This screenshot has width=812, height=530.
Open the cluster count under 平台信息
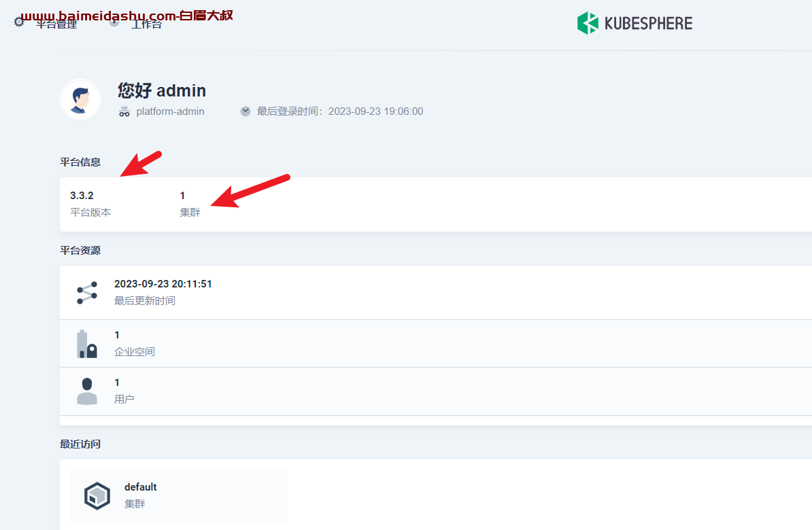(190, 204)
